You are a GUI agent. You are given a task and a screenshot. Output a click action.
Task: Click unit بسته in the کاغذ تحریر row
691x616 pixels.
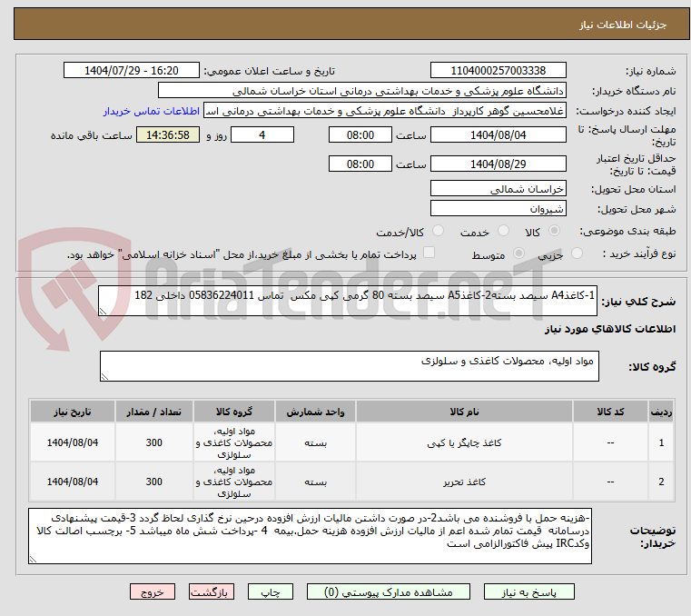[315, 482]
